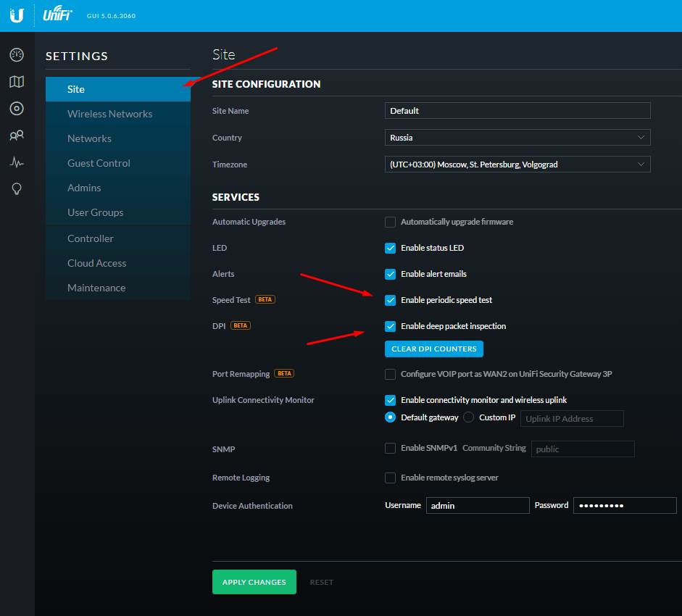Click Clear DPI Counters button
The image size is (682, 616).
pyautogui.click(x=433, y=349)
